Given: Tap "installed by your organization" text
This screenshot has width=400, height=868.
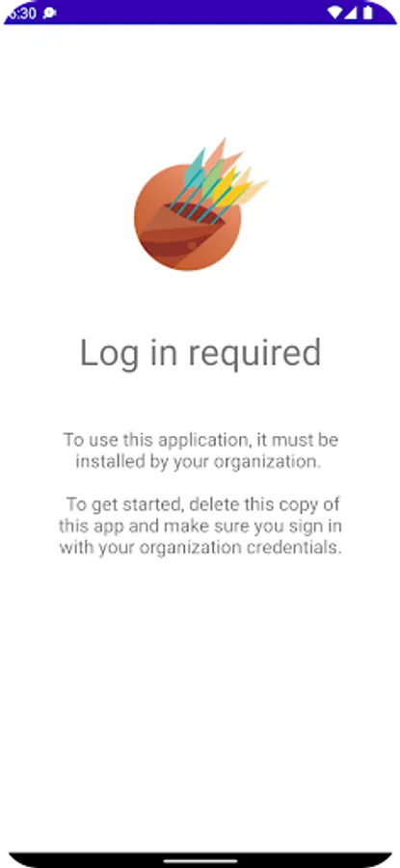Looking at the screenshot, I should [198, 462].
